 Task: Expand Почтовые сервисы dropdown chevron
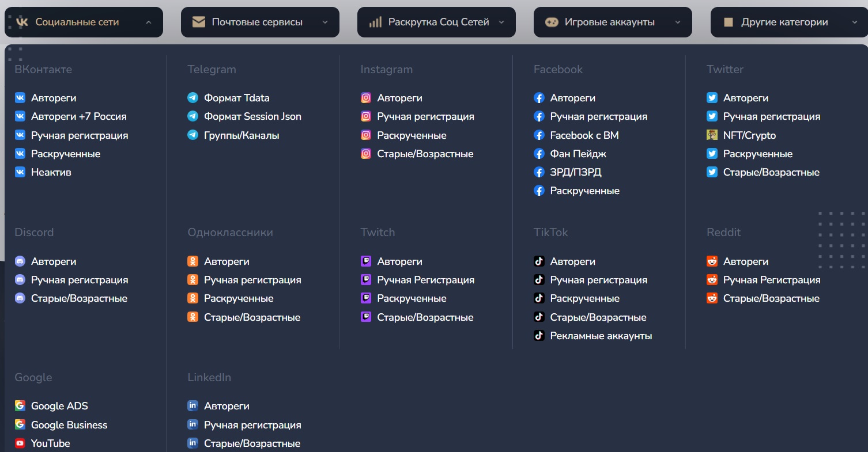coord(325,22)
